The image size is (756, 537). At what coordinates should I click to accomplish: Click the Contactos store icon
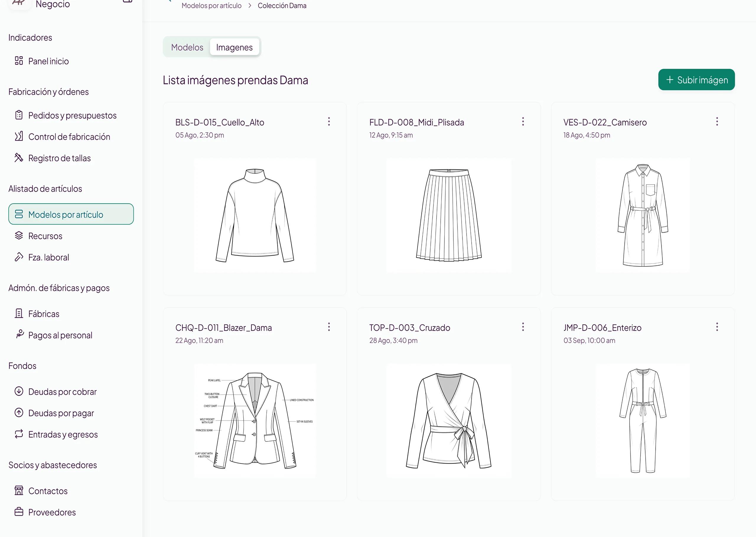(x=19, y=490)
